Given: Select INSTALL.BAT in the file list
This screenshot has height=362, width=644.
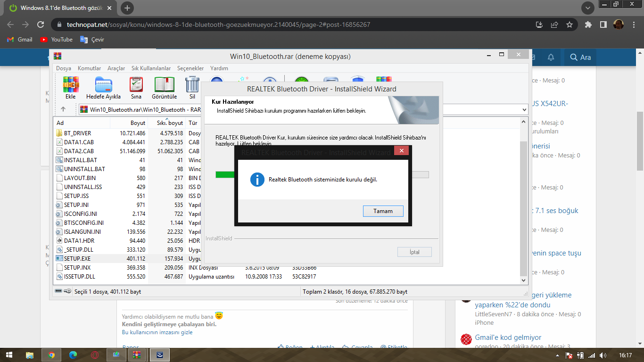Looking at the screenshot, I should pos(81,160).
